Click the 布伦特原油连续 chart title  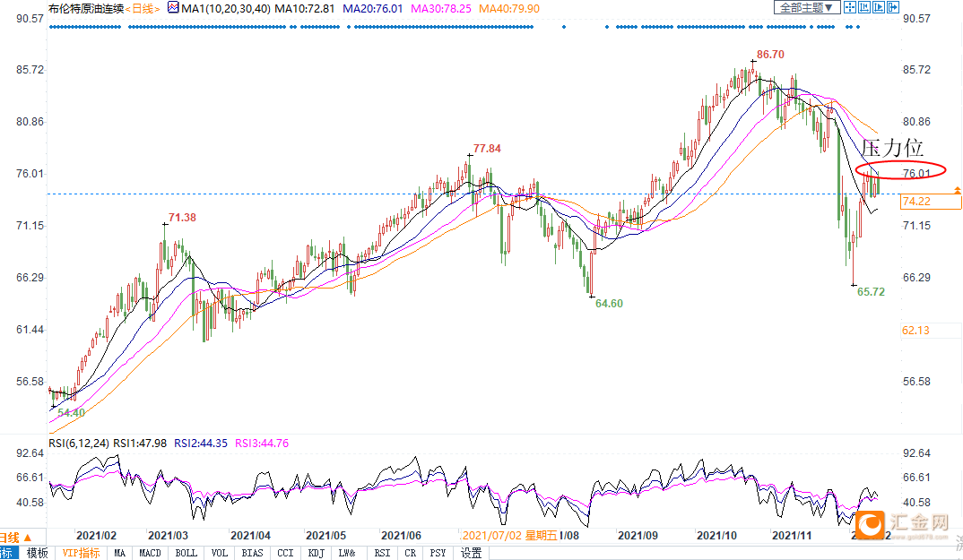86,9
